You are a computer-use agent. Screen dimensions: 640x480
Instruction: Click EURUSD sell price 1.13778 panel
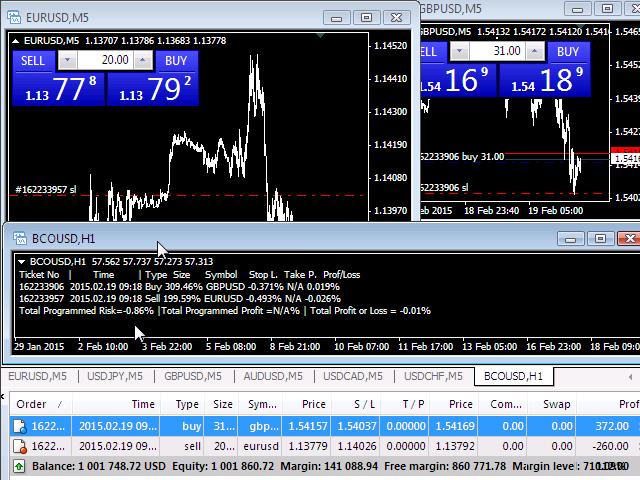coord(59,89)
